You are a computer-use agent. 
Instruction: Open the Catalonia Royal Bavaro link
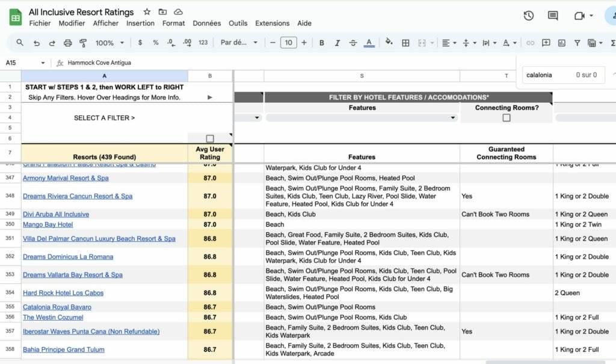(57, 306)
